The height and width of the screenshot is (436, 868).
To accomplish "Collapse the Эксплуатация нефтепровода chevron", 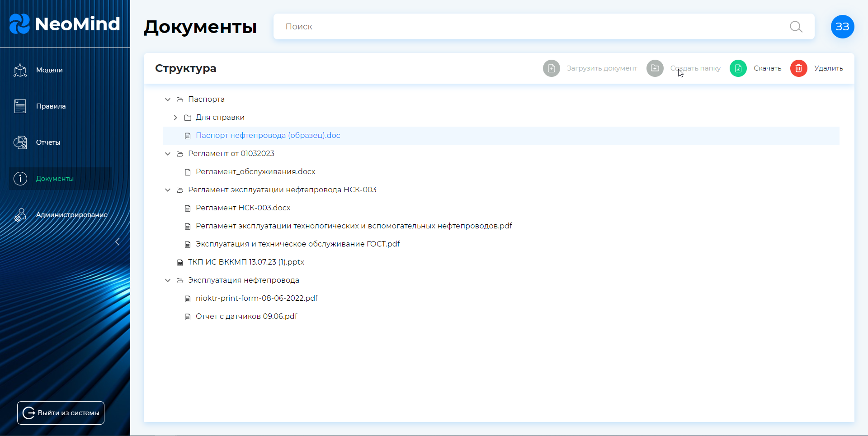I will click(x=168, y=280).
